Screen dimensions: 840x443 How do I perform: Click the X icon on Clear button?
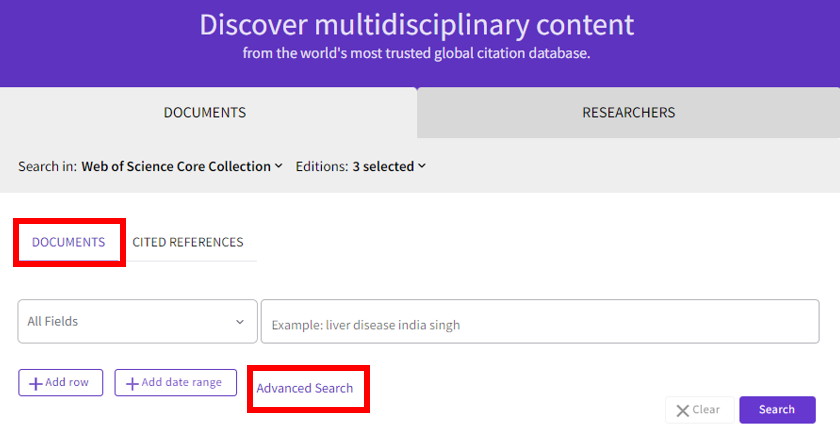(x=682, y=410)
